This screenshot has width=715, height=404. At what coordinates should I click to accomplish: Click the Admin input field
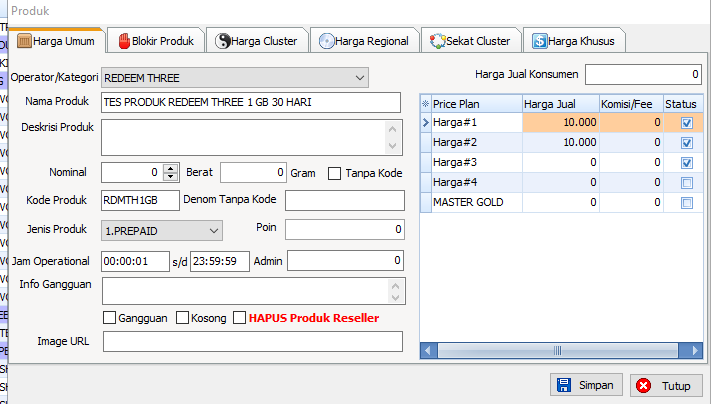pos(346,260)
